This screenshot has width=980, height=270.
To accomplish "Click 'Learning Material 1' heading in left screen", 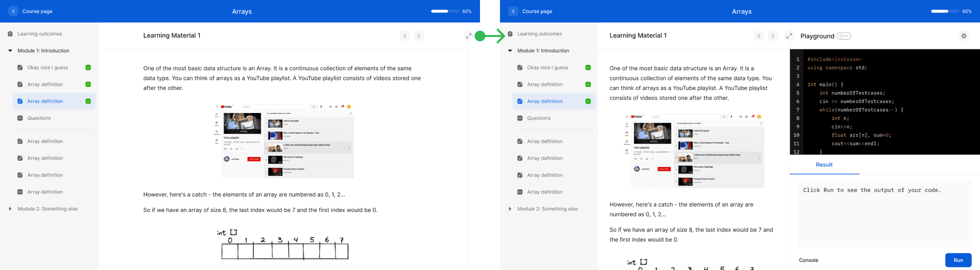I will [171, 35].
